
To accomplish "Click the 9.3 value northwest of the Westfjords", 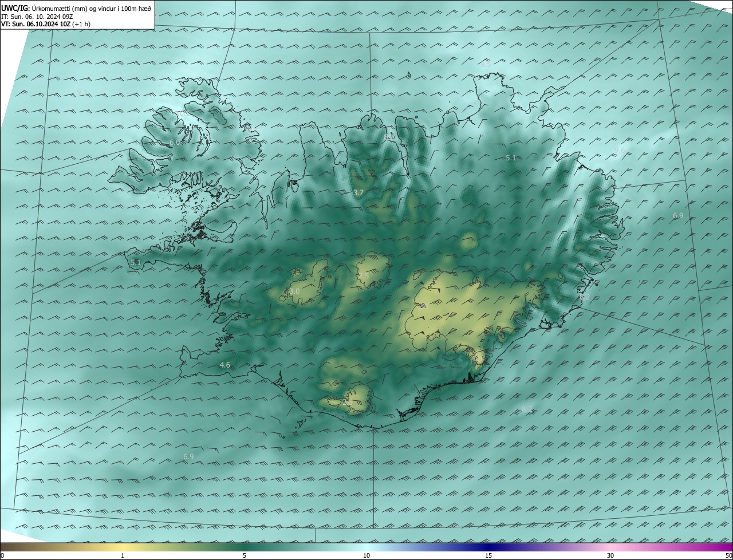I will click(x=82, y=92).
